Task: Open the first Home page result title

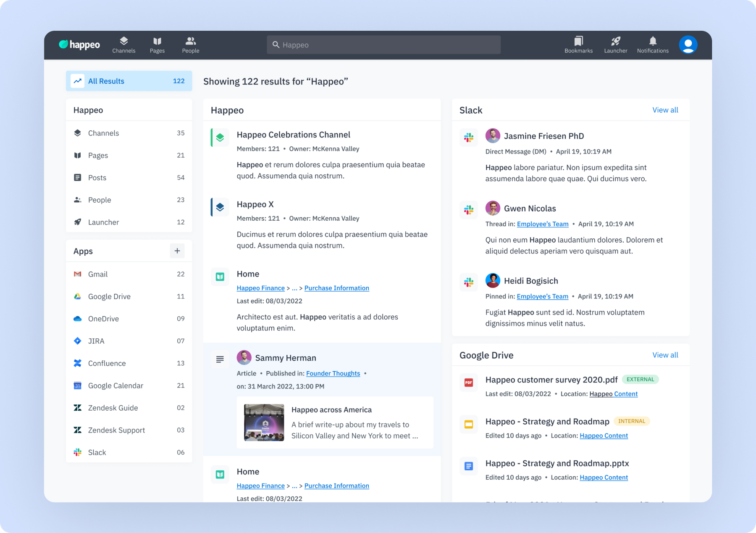Action: pyautogui.click(x=248, y=274)
